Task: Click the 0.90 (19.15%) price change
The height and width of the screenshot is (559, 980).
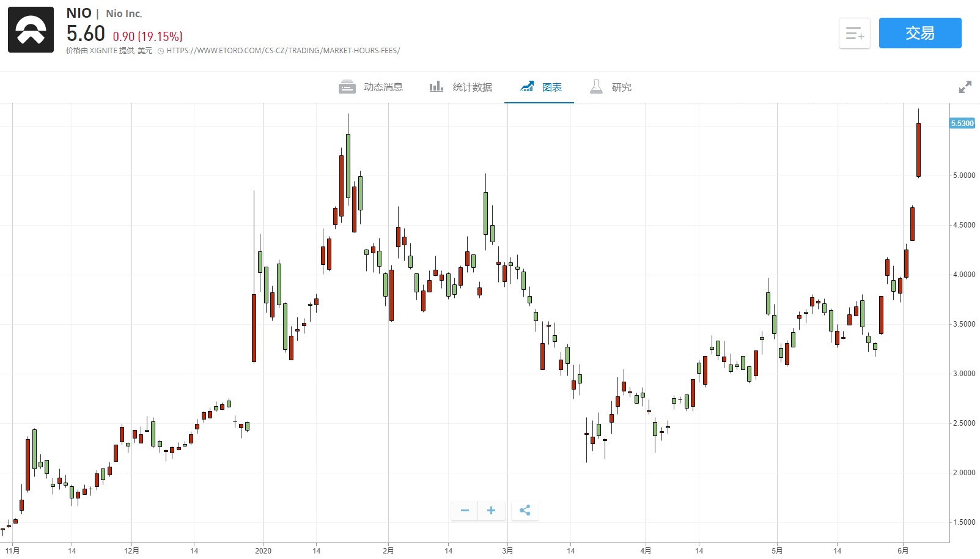Action: (x=147, y=37)
